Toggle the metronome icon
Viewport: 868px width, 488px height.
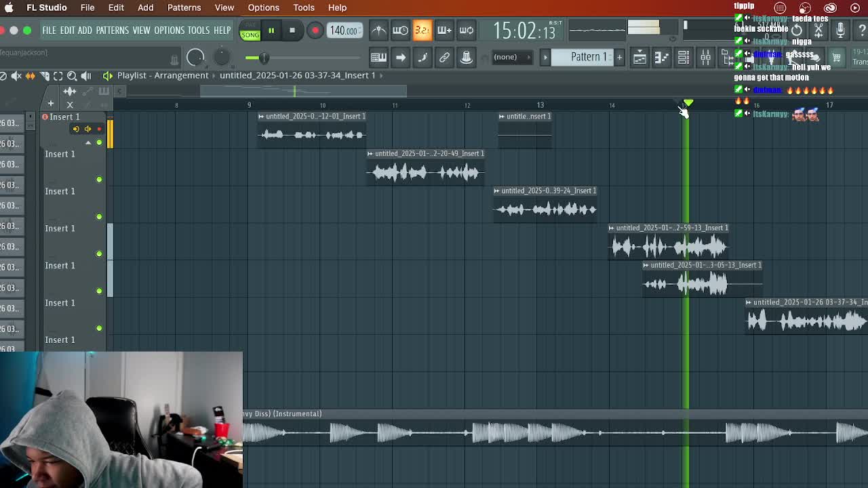pyautogui.click(x=378, y=30)
